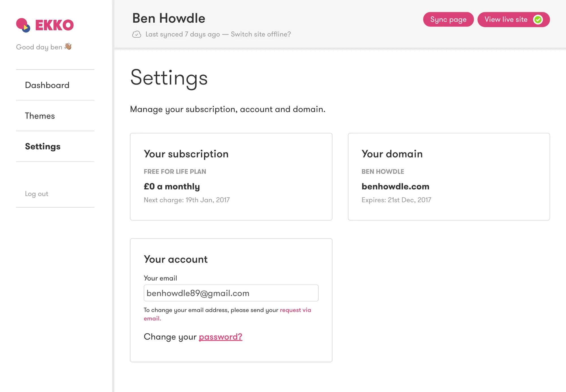The width and height of the screenshot is (566, 392).
Task: Select the Your subscription card
Action: [x=231, y=177]
